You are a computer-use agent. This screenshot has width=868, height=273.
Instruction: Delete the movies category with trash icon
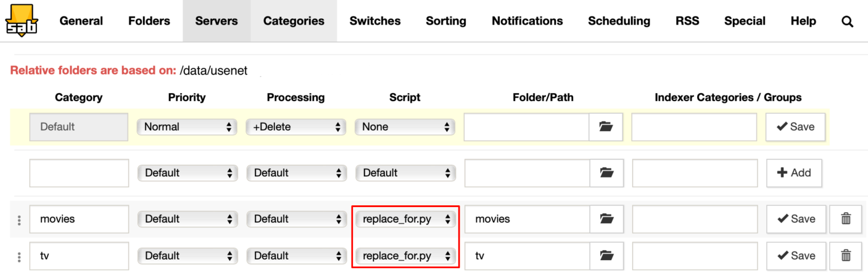(845, 219)
